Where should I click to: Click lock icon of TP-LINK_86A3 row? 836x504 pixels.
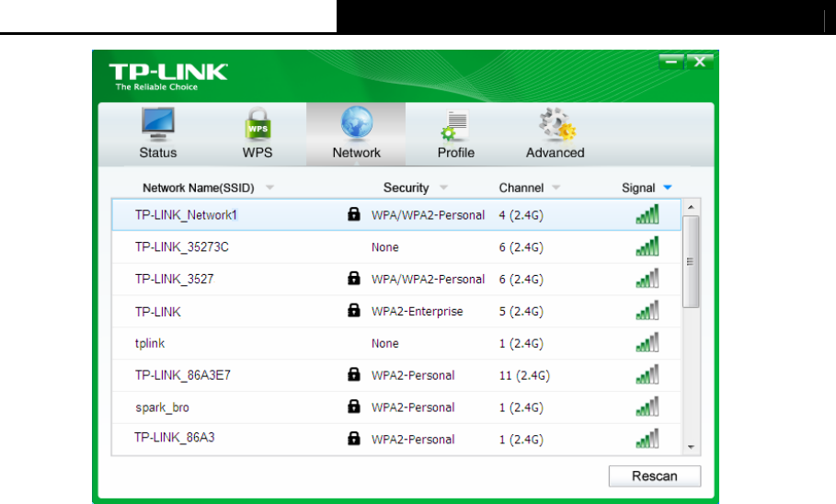coord(353,438)
